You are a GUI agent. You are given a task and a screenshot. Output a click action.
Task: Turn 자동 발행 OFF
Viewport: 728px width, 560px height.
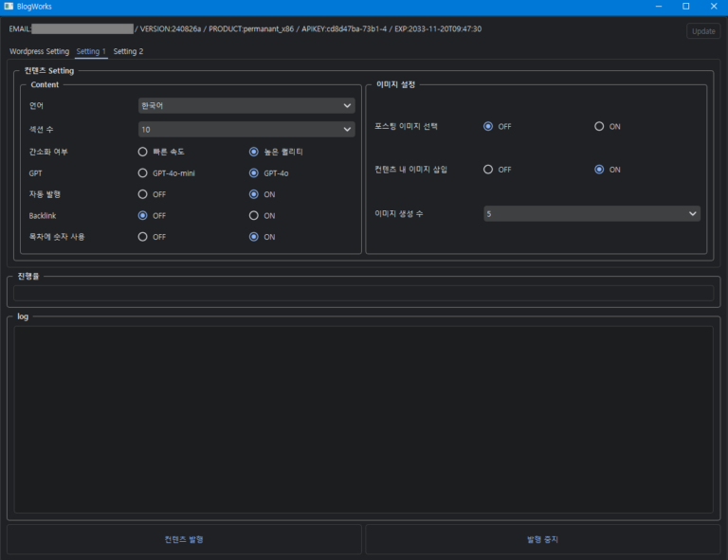point(142,194)
